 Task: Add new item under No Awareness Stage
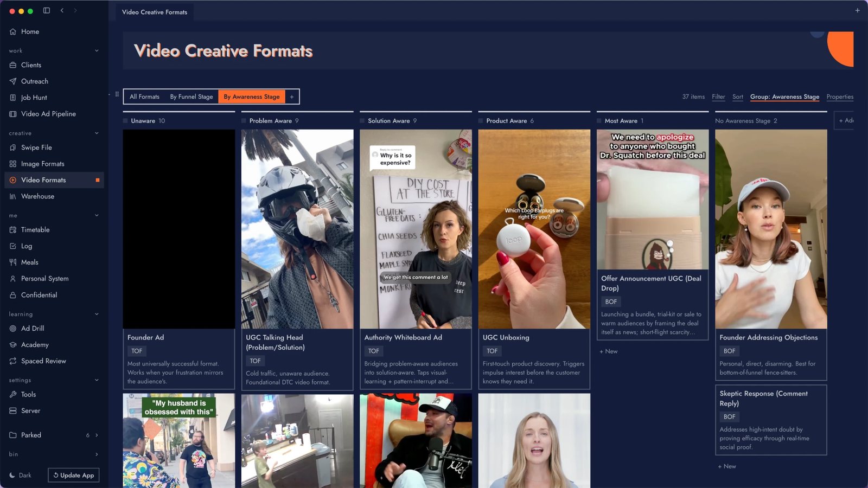click(x=727, y=466)
